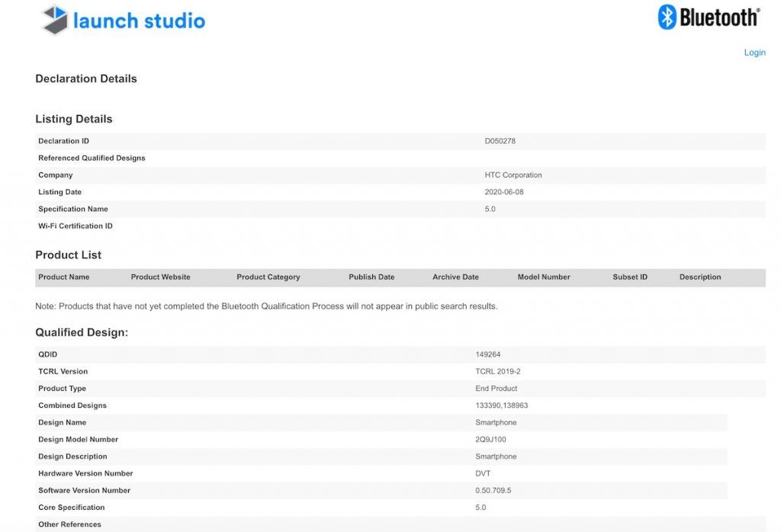Click the Listing Date label
The height and width of the screenshot is (532, 781).
59,192
